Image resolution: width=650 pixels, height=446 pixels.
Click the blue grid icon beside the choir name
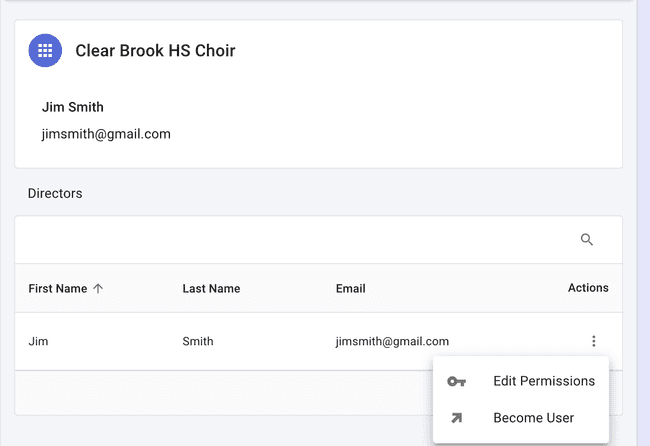(x=45, y=50)
